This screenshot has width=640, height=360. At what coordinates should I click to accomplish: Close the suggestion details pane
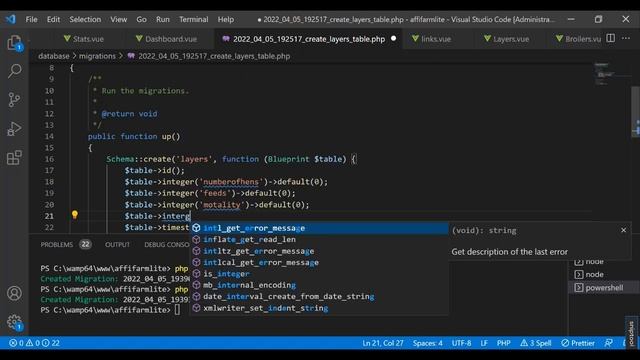point(623,230)
